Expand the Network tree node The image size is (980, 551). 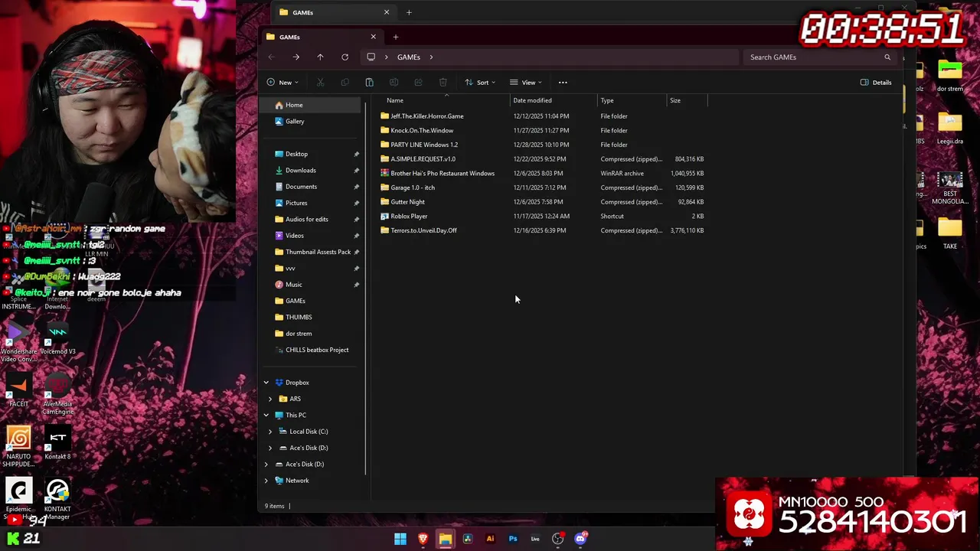click(x=266, y=481)
